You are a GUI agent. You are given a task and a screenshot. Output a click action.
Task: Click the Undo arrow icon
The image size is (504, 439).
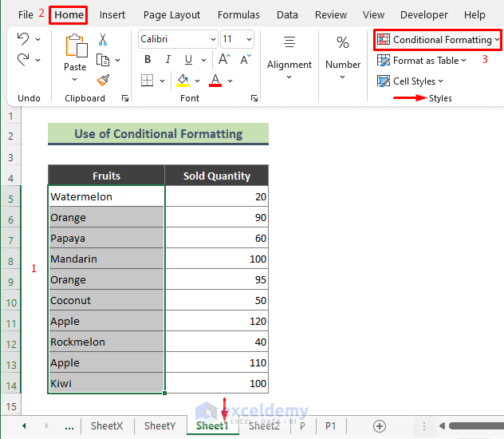pos(23,39)
